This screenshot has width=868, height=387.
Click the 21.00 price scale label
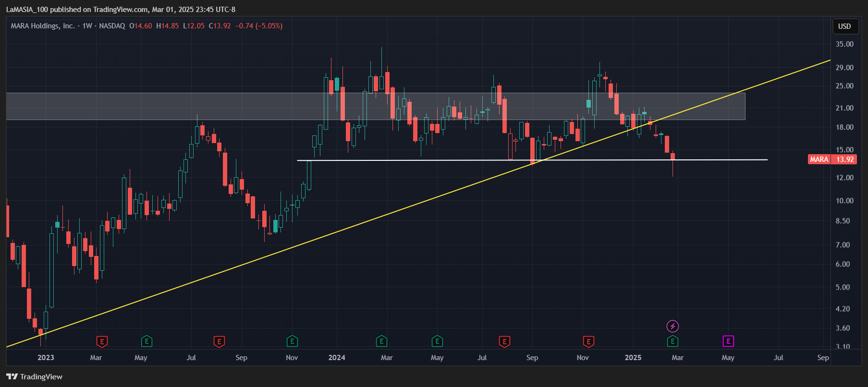coord(844,108)
